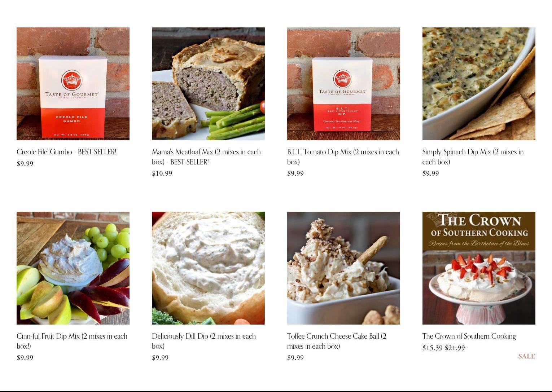Open B.L.T. Tomato Dip Mix title link

[343, 157]
